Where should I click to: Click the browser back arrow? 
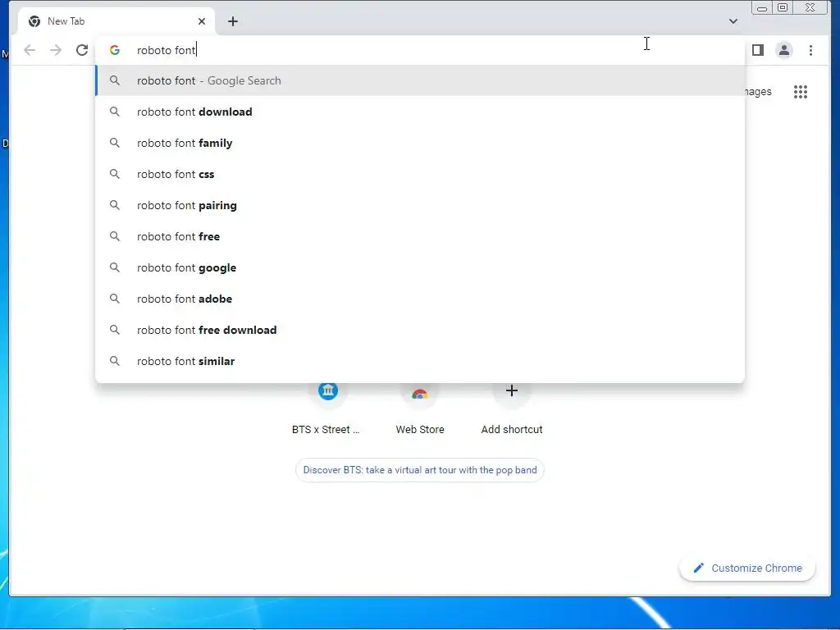[x=30, y=50]
